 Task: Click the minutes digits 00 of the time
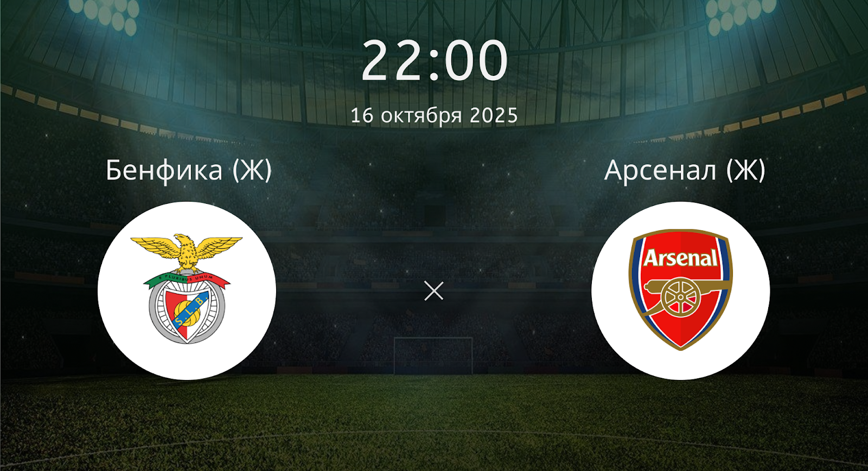[477, 60]
